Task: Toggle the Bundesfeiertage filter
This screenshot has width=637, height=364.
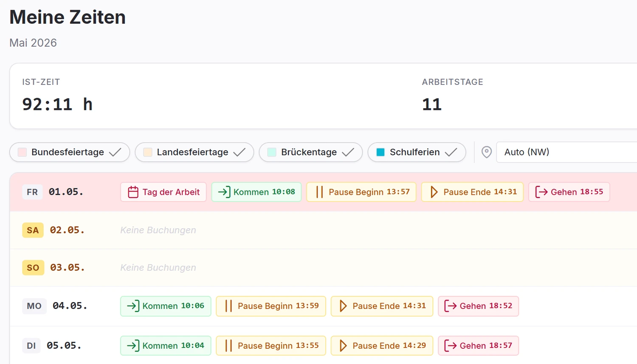Action: coord(70,152)
